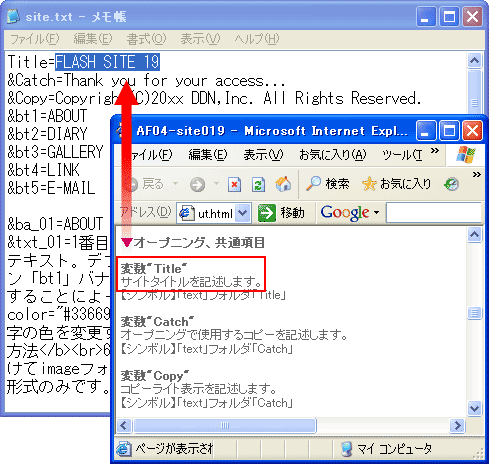Viewport: 489px width, 464px height.
Task: Click the green Go arrow button
Action: [x=267, y=213]
